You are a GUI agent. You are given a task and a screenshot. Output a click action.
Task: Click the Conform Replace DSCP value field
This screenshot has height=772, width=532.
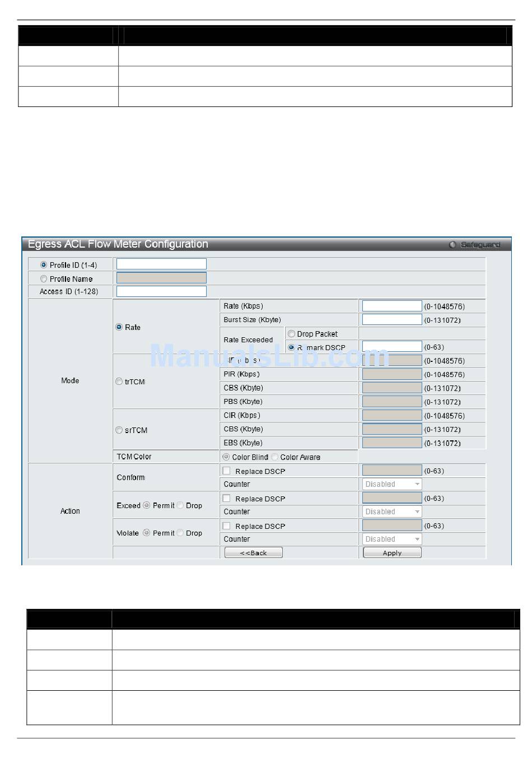[392, 470]
